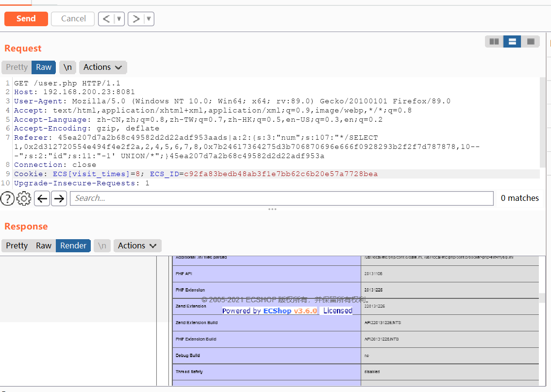Click the PHP API row label
This screenshot has height=392, width=551.
pos(184,274)
